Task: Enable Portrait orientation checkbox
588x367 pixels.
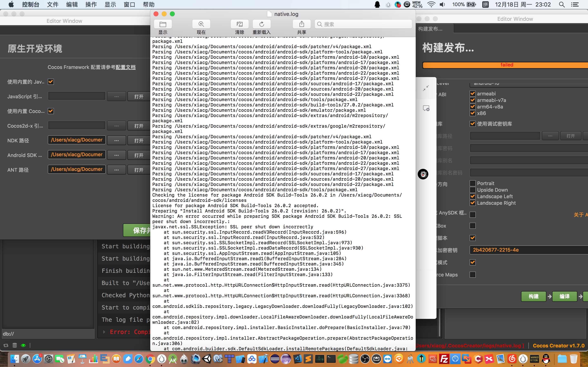Action: click(x=472, y=183)
